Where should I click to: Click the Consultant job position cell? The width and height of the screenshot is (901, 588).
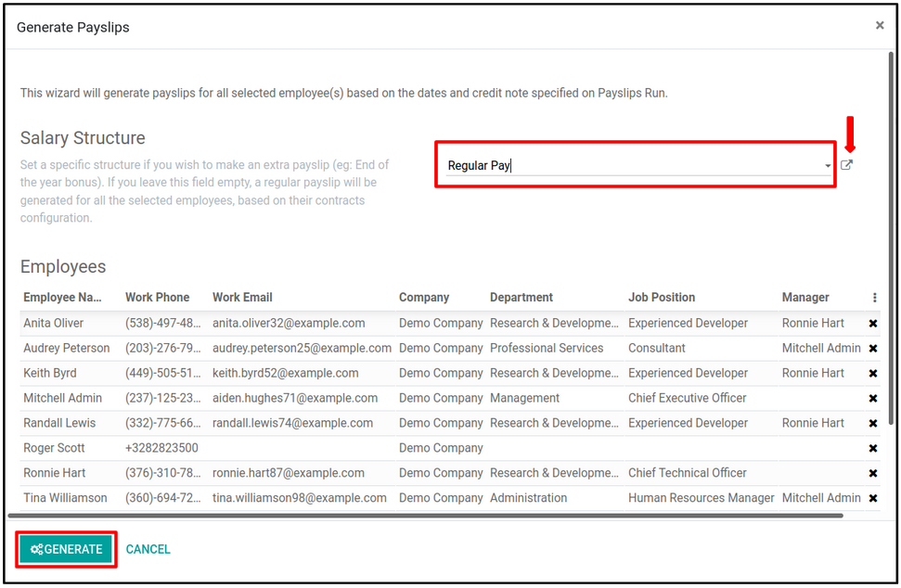(657, 348)
